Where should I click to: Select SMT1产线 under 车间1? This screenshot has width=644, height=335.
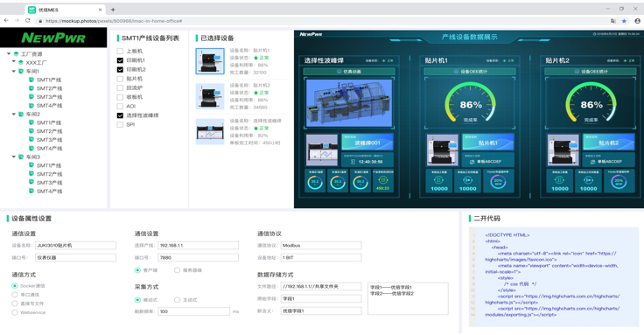[x=49, y=80]
